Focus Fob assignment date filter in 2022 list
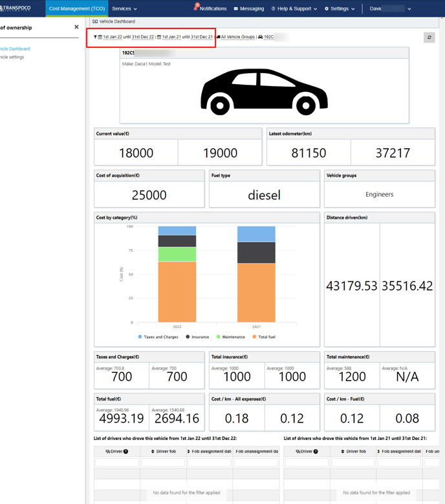 pos(210,463)
